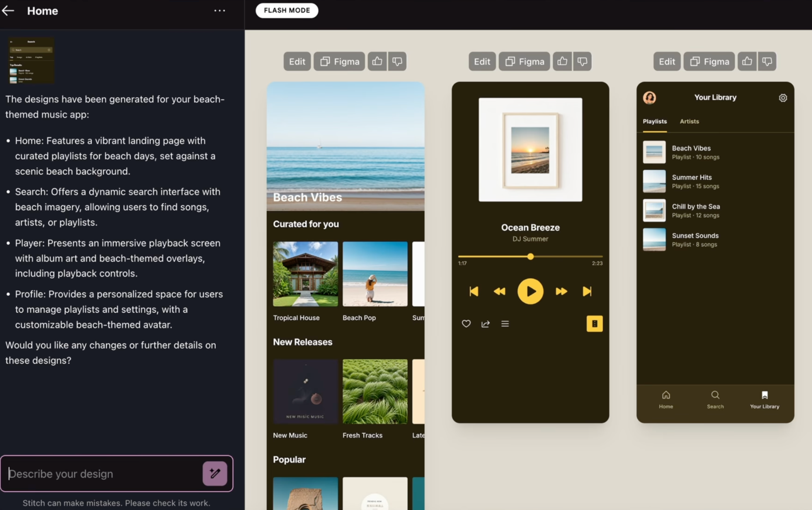Skip to the next track
The height and width of the screenshot is (510, 812).
pos(587,291)
